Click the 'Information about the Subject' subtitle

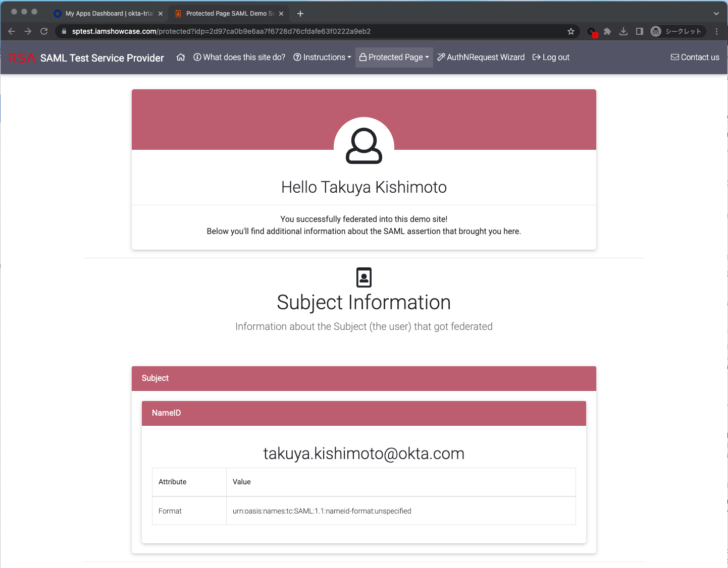coord(364,326)
